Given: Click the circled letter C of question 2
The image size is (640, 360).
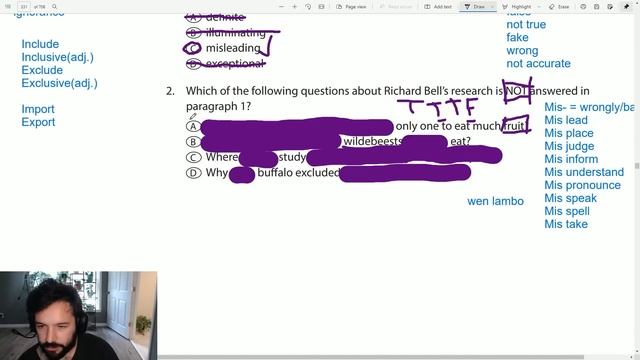Looking at the screenshot, I should [193, 157].
